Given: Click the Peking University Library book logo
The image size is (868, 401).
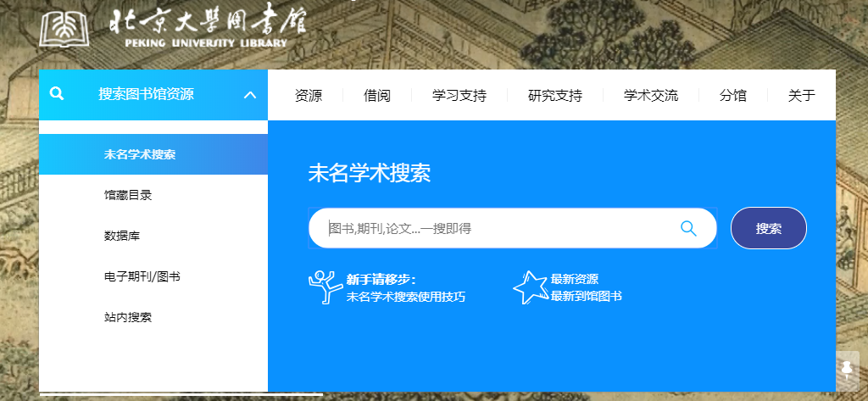Looking at the screenshot, I should pyautogui.click(x=64, y=29).
